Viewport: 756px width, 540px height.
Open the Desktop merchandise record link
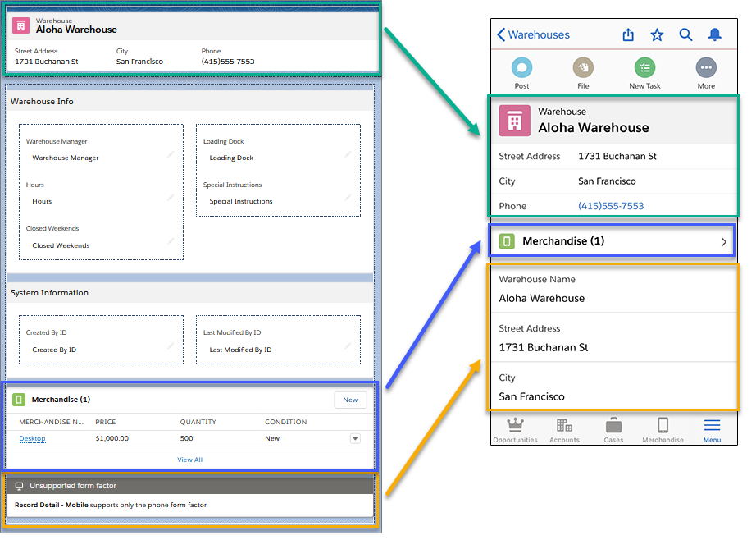coord(33,438)
